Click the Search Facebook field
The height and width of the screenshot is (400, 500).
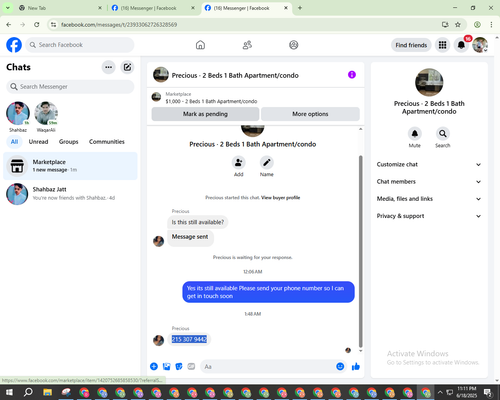point(80,45)
